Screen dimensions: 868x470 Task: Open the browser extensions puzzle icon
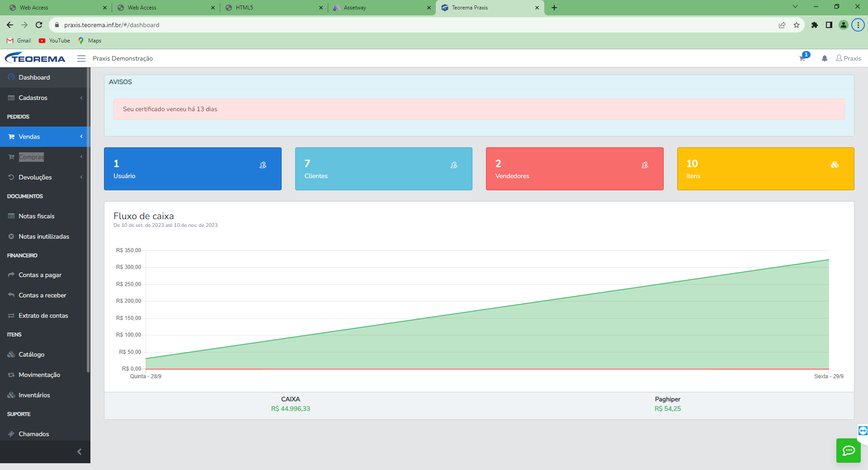[x=815, y=25]
